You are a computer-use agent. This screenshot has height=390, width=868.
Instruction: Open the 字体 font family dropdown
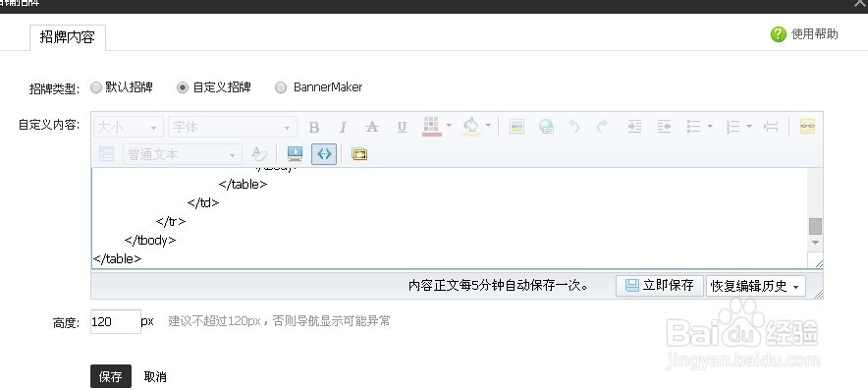point(233,127)
